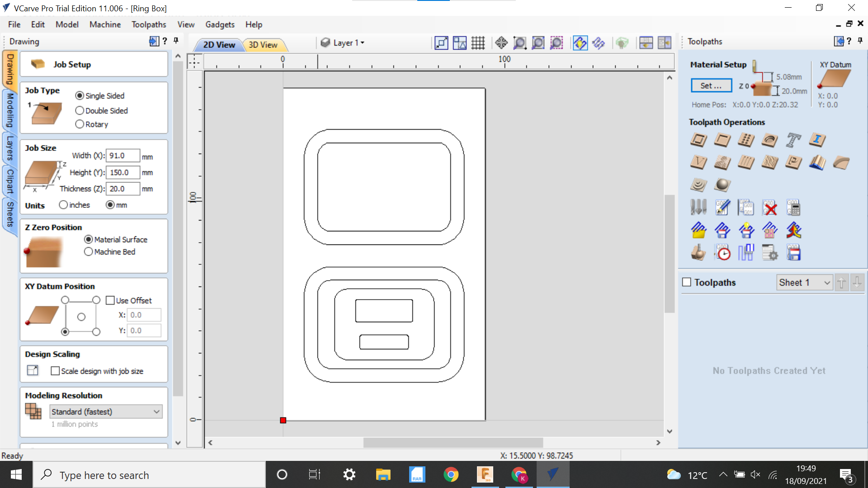
Task: Expand Modeling Resolution dropdown
Action: click(x=156, y=411)
